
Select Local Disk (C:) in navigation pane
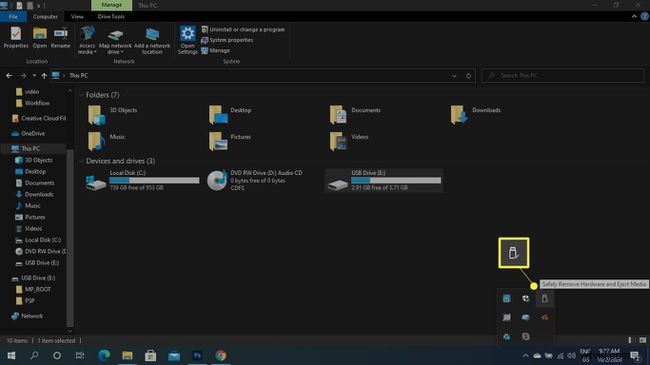pyautogui.click(x=38, y=240)
